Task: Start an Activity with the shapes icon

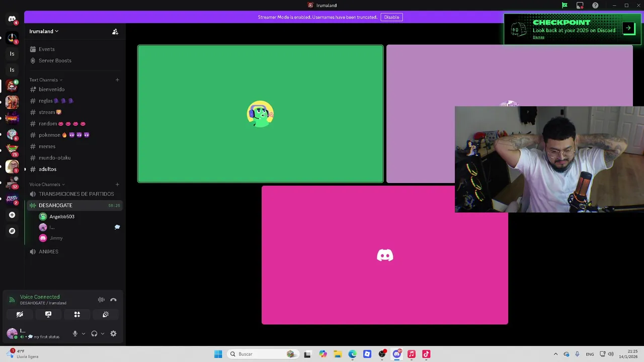Action: (x=77, y=314)
